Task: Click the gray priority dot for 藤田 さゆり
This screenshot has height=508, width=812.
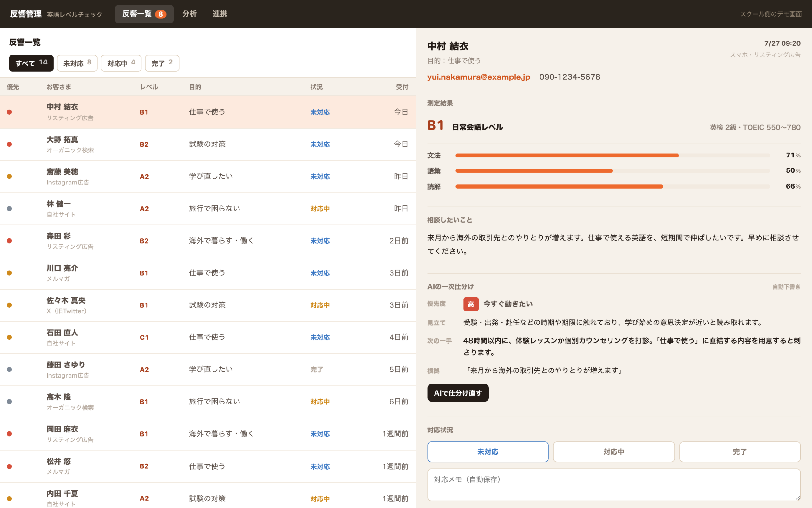Action: (x=10, y=370)
